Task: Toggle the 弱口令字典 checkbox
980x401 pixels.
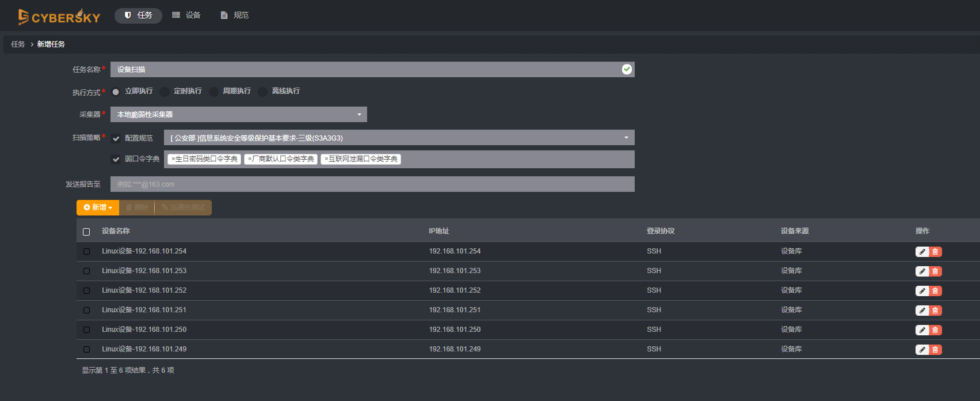Action: (x=116, y=159)
